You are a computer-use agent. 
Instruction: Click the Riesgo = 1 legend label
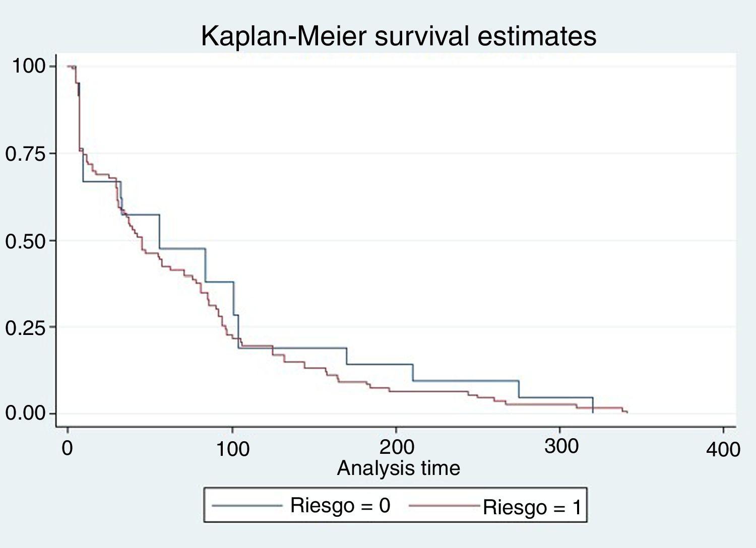pyautogui.click(x=532, y=507)
